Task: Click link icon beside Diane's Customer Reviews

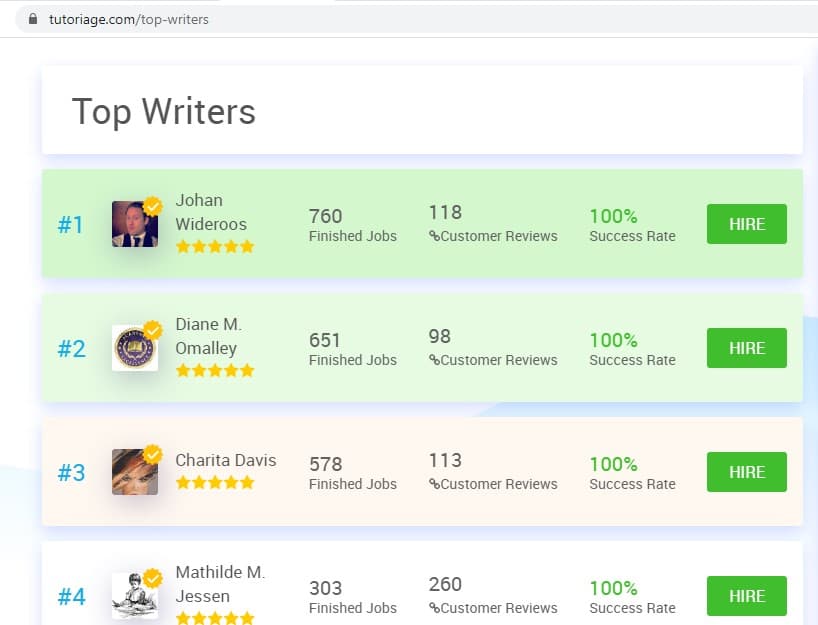Action: [434, 360]
